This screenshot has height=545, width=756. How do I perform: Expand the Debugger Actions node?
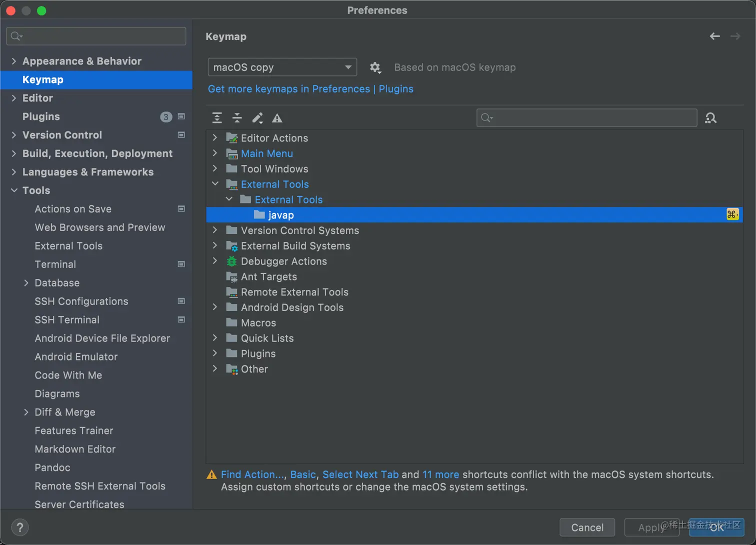click(215, 261)
